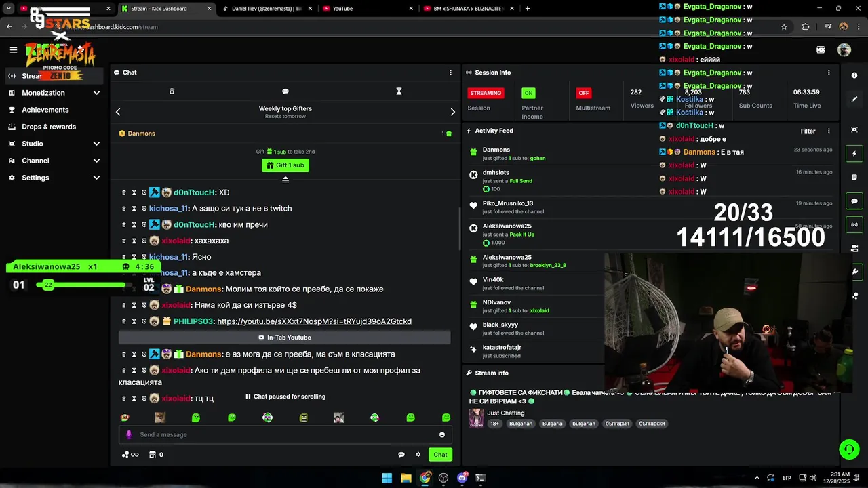Image resolution: width=868 pixels, height=488 pixels.
Task: Select the green smiley emote at row end
Action: tap(446, 418)
